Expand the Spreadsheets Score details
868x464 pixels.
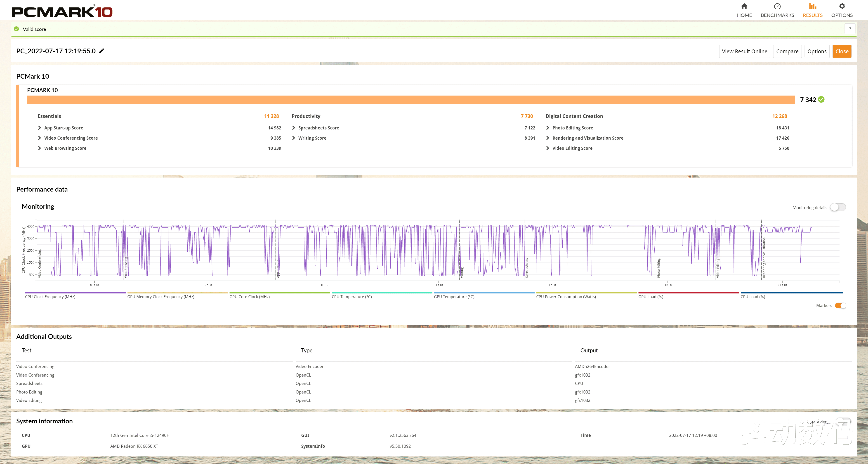[293, 128]
